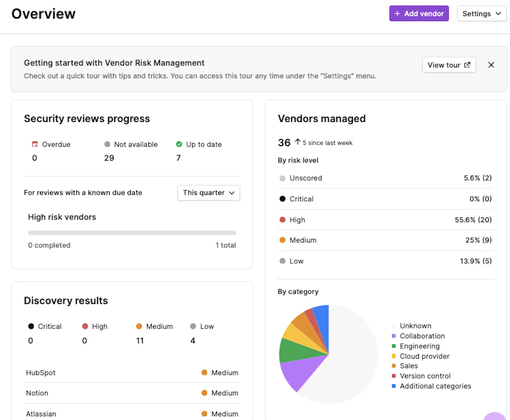
Task: Click the Critical black dot in Discovery results
Action: click(31, 326)
